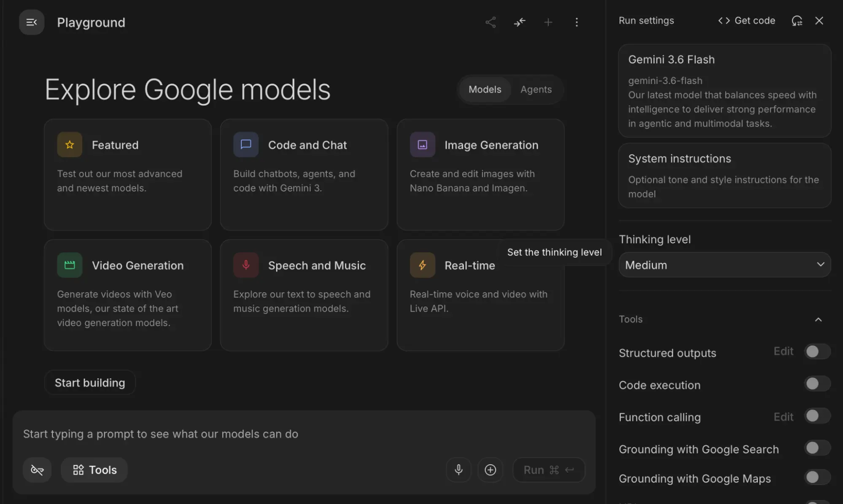Click the Explore Google models heading
This screenshot has width=843, height=504.
(188, 89)
